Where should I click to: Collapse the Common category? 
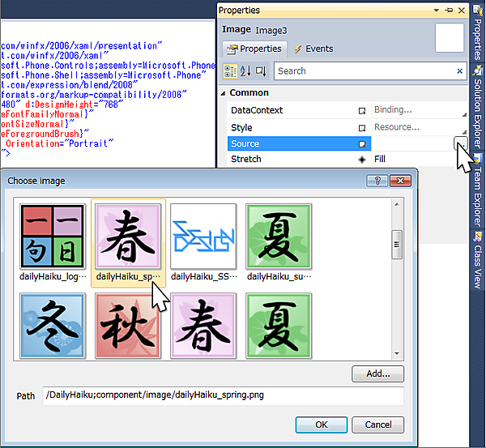point(224,93)
